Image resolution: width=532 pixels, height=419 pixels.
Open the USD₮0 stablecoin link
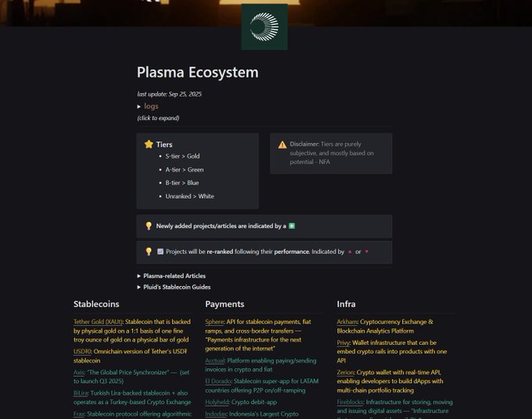pyautogui.click(x=82, y=351)
